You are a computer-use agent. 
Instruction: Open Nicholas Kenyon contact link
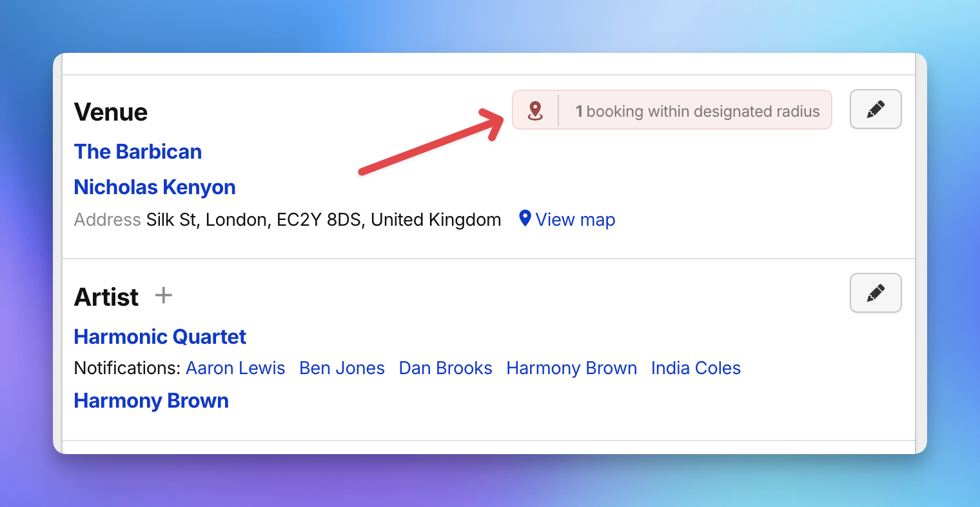click(x=155, y=187)
